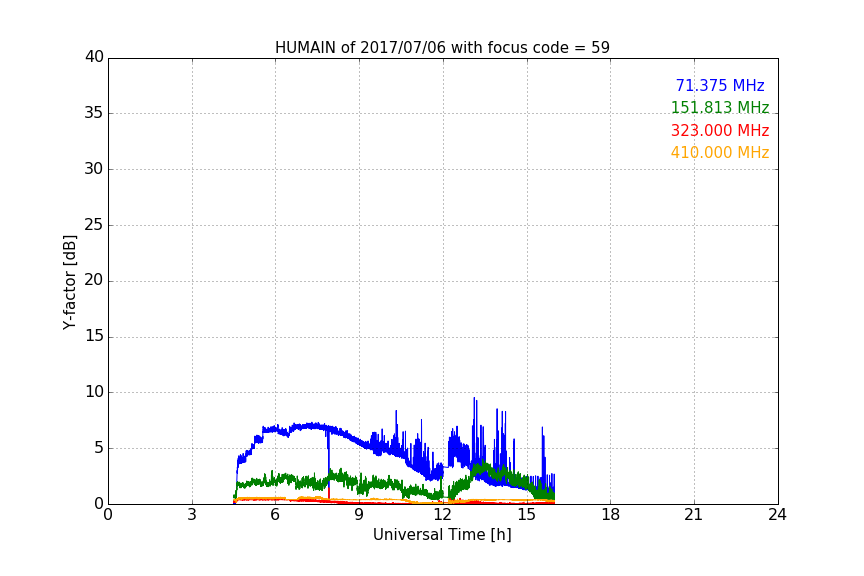Click x-axis tick value 3
This screenshot has width=864, height=576.
click(192, 515)
